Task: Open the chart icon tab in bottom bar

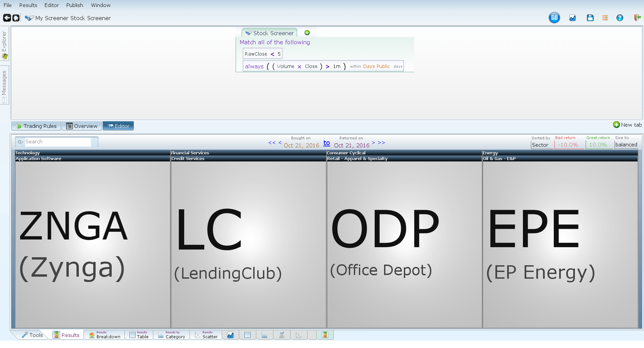Action: click(x=230, y=335)
